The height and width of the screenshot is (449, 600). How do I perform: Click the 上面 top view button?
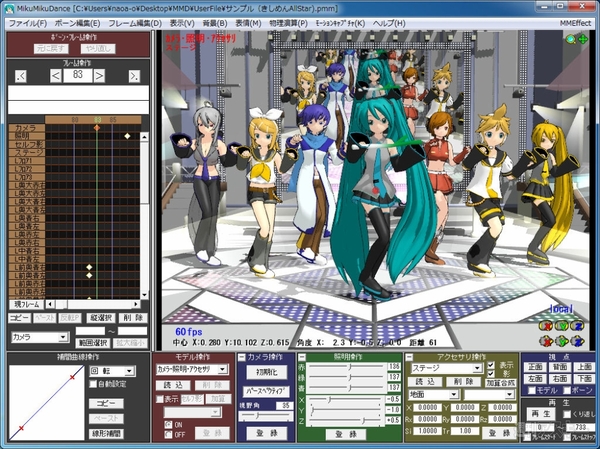point(584,367)
